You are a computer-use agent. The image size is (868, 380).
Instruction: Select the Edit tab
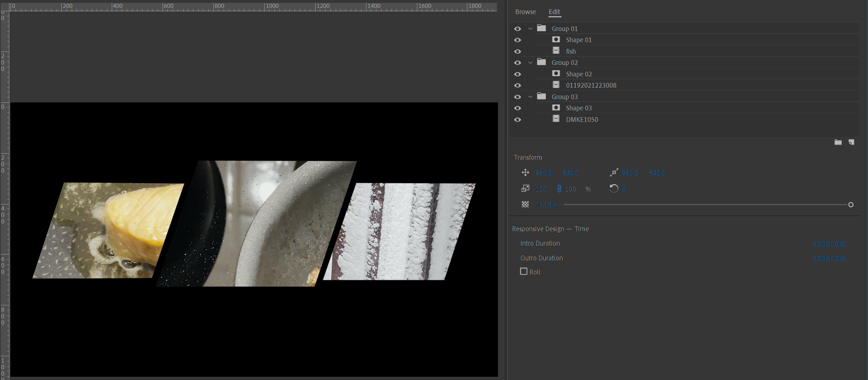click(554, 12)
